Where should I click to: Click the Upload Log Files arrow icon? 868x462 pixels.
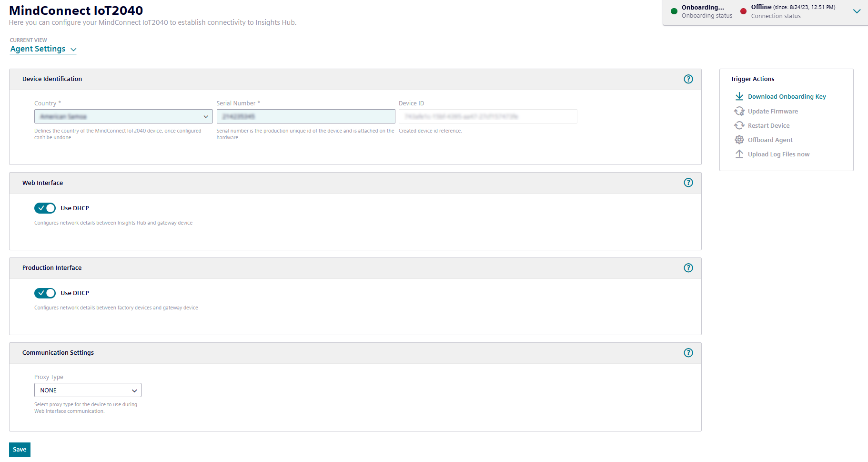[x=739, y=154]
